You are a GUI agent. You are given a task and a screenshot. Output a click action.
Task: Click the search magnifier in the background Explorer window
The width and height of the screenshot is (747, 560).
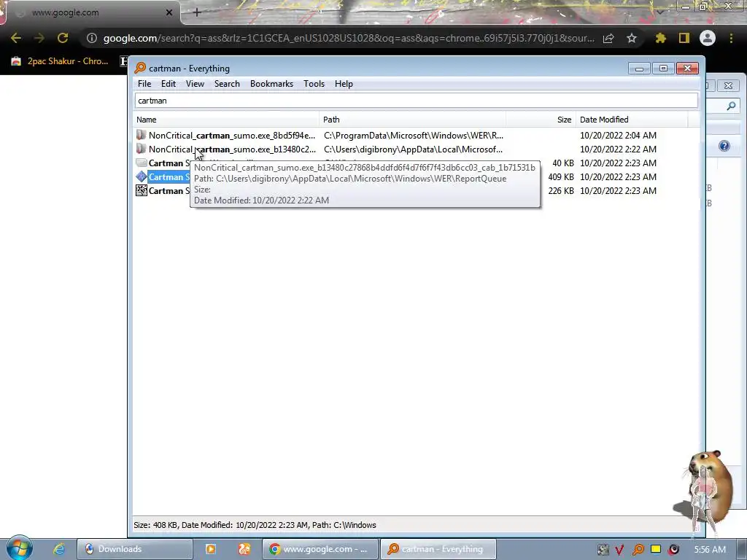pyautogui.click(x=731, y=106)
